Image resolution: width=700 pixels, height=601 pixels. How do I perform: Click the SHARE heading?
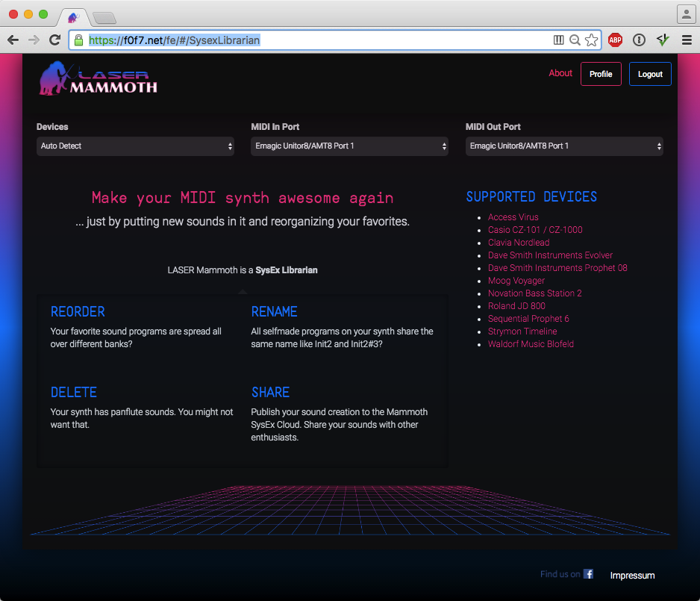[x=271, y=393]
